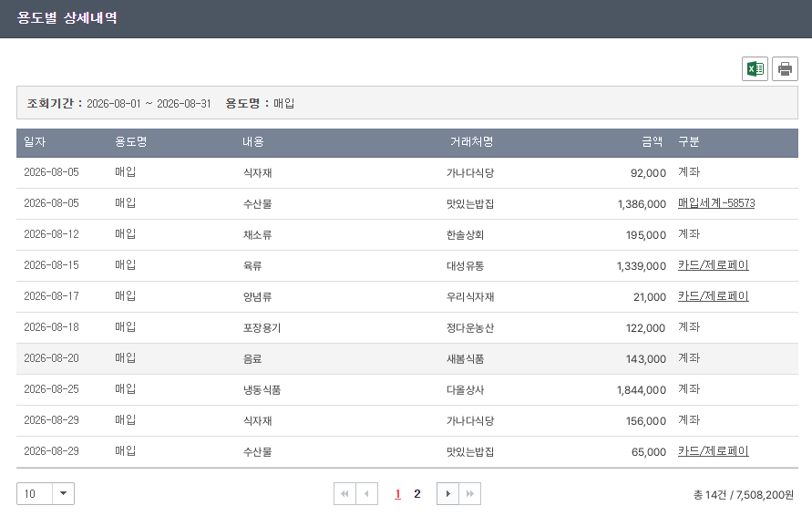Screen dimensions: 812x516
Task: Click date 2026-08-20
Action: [51, 358]
